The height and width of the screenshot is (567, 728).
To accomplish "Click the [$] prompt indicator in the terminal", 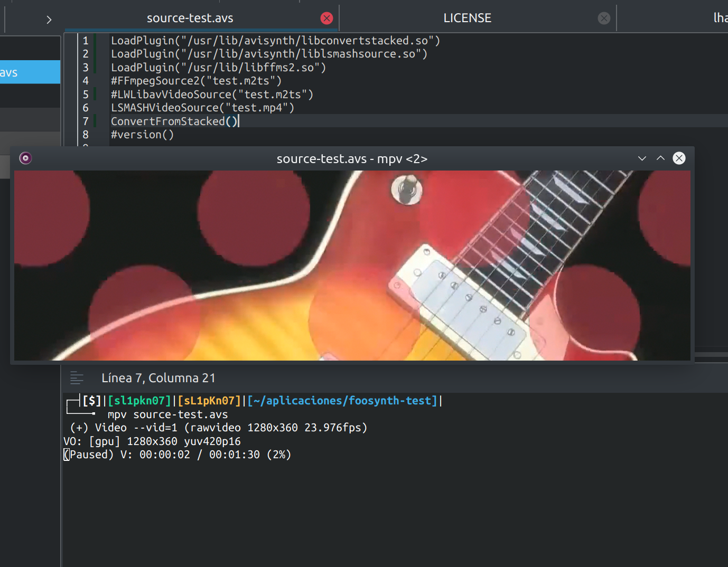I will coord(92,400).
